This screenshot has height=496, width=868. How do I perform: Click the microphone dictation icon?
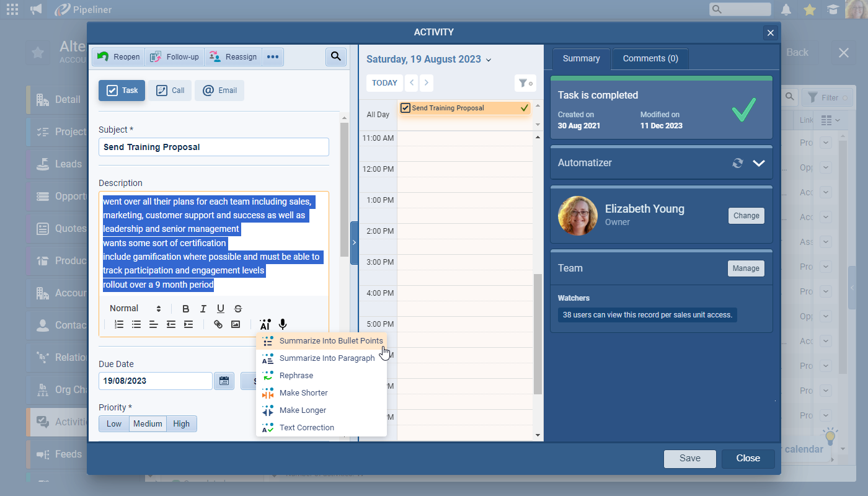point(283,324)
